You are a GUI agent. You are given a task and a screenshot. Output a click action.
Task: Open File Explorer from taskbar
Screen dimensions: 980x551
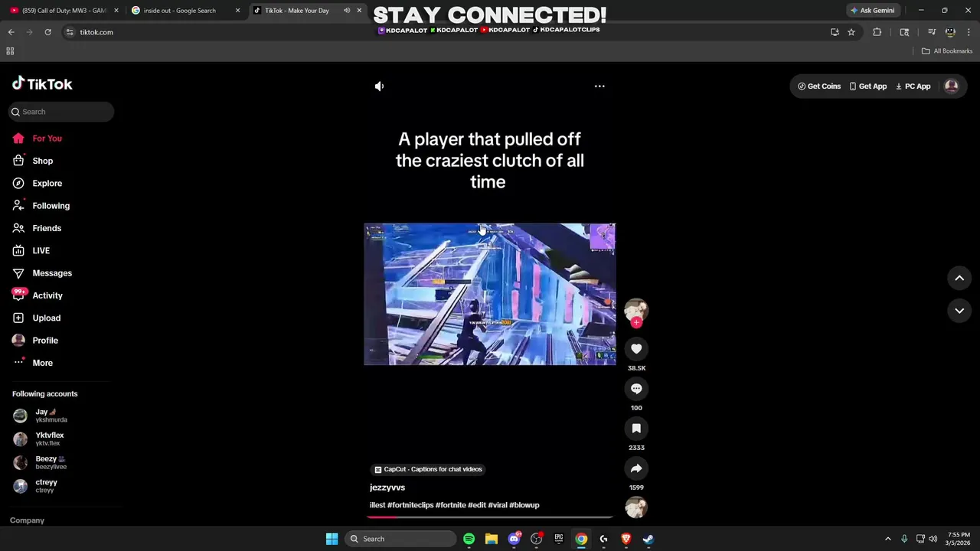[x=491, y=539]
